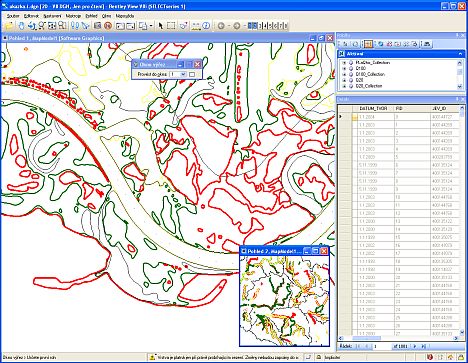Click the record number input field
The image size is (468, 363).
point(381,346)
